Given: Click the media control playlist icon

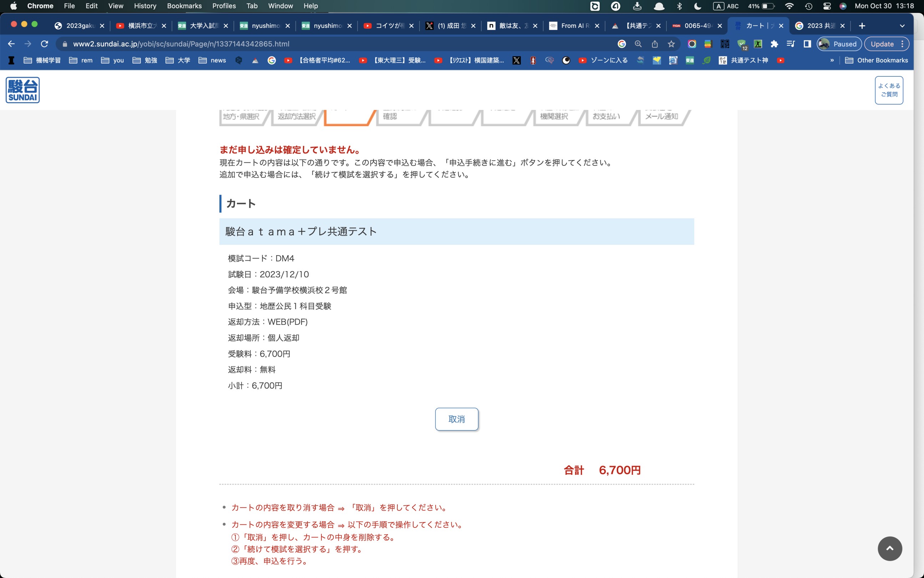Looking at the screenshot, I should pyautogui.click(x=791, y=44).
